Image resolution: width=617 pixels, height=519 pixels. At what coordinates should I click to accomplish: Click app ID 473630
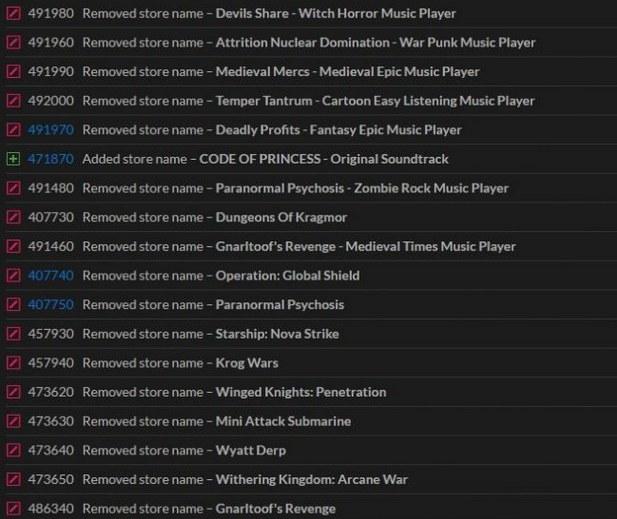51,421
